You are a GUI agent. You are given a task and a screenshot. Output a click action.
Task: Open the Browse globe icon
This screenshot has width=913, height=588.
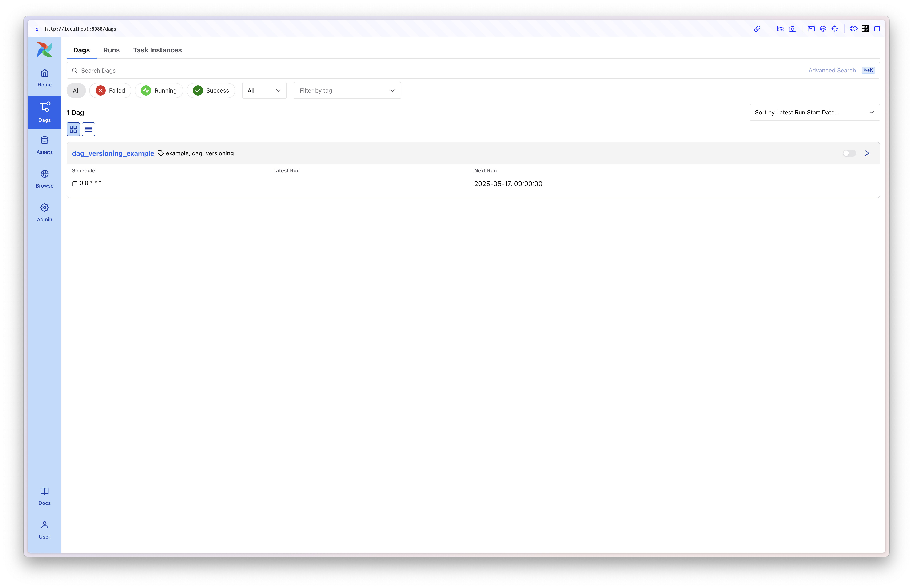click(x=44, y=179)
